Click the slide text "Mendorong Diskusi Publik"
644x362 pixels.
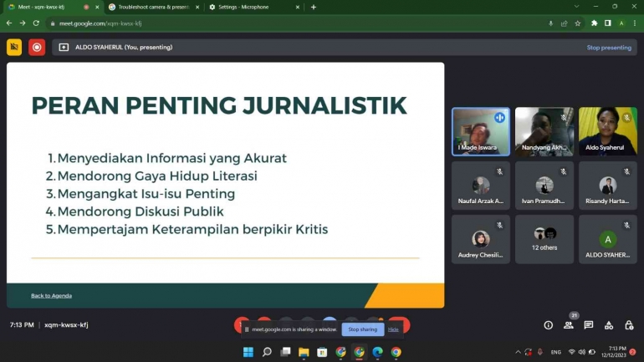141,212
